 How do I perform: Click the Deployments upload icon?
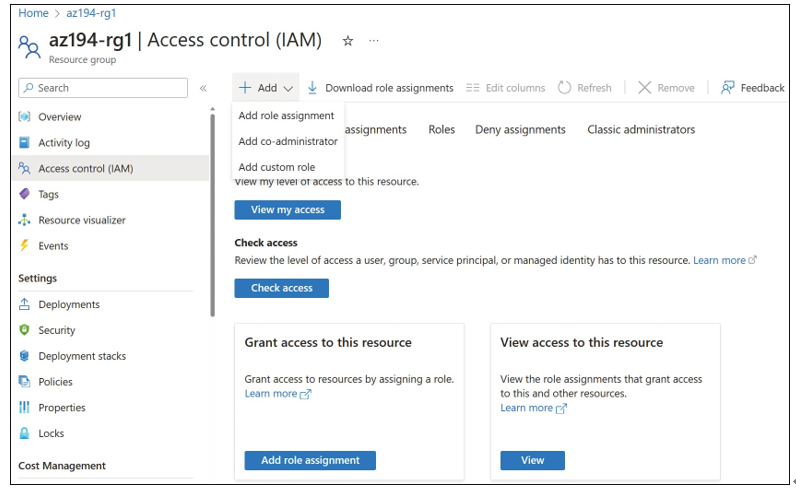pyautogui.click(x=24, y=304)
